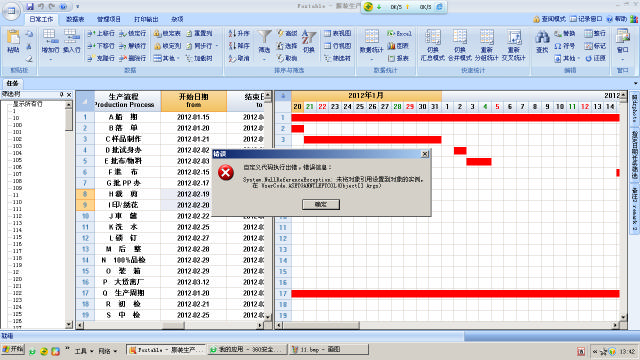Viewport: 640px width, 360px height.
Task: Toggle summary mode (切换汇总模式)
Action: [433, 45]
